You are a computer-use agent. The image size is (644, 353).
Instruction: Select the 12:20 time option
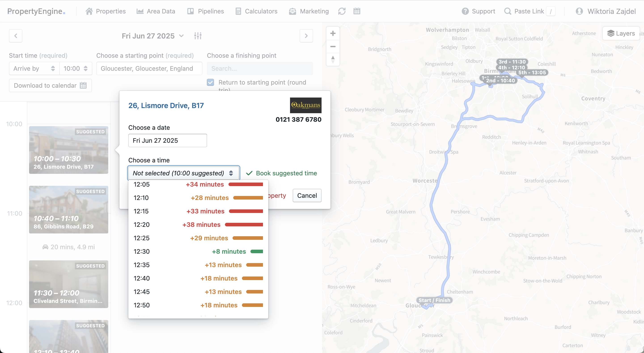pos(198,224)
